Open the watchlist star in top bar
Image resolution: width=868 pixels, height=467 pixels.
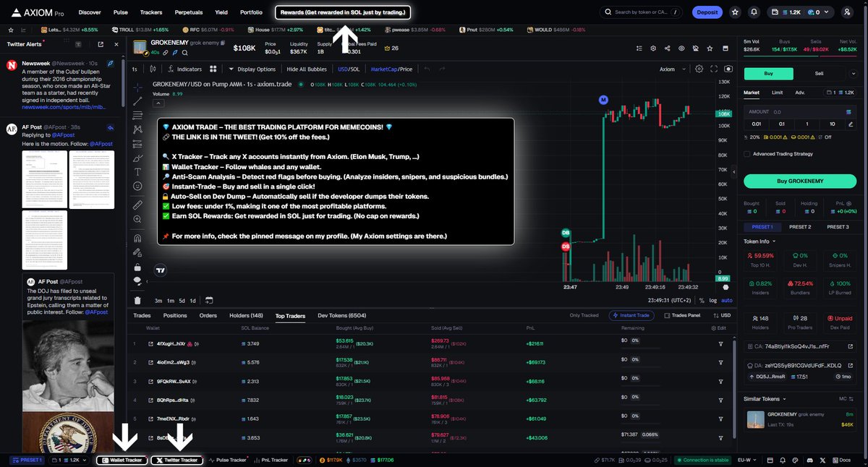[735, 12]
